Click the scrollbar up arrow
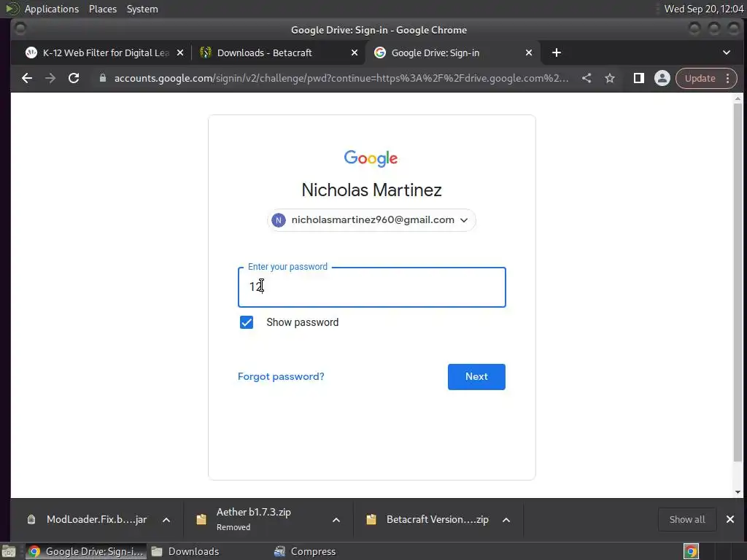 [738, 98]
